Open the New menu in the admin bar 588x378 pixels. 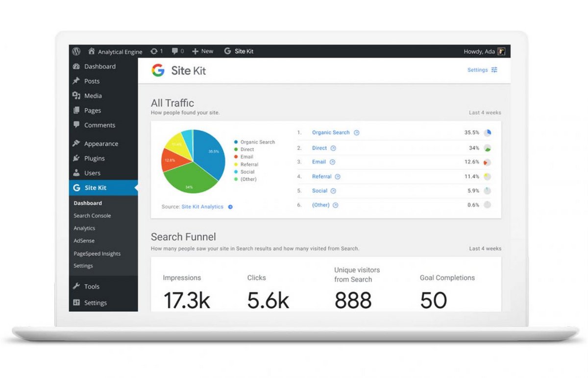click(x=203, y=51)
